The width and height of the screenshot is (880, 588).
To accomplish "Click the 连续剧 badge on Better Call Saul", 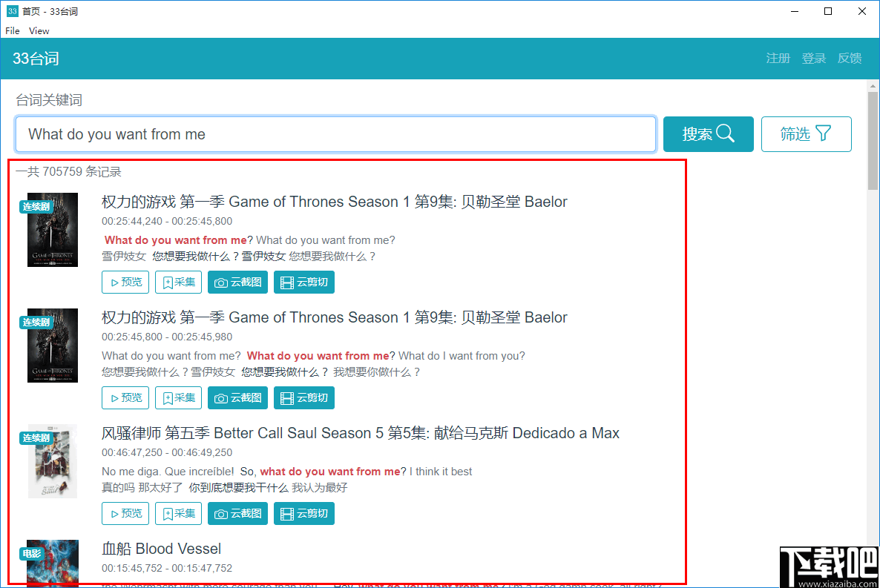I will click(36, 437).
